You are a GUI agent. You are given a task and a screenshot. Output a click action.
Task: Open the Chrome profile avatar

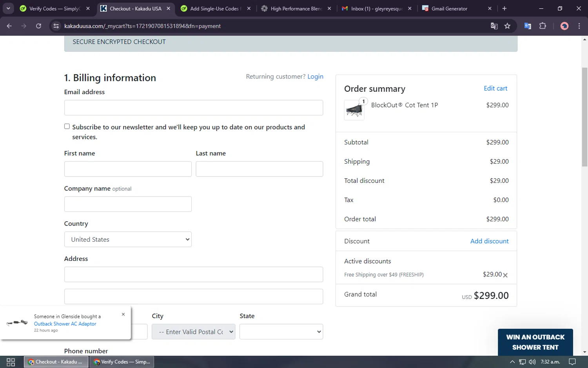tap(564, 26)
